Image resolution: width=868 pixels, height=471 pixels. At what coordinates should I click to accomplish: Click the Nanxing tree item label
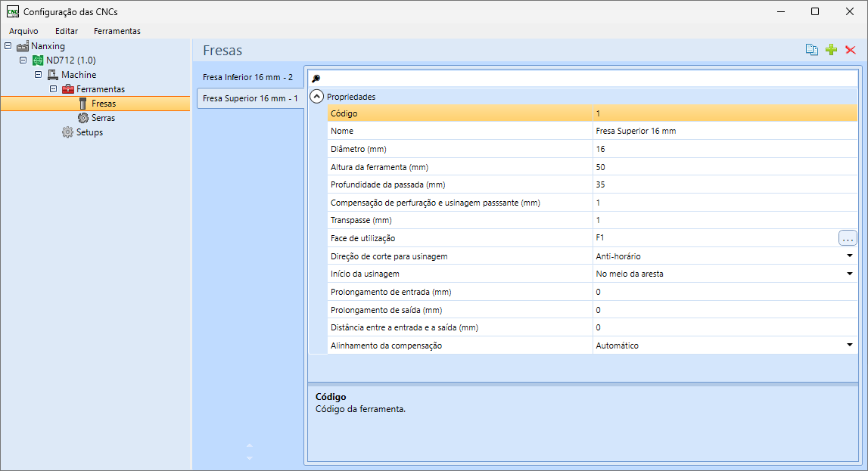(x=48, y=46)
